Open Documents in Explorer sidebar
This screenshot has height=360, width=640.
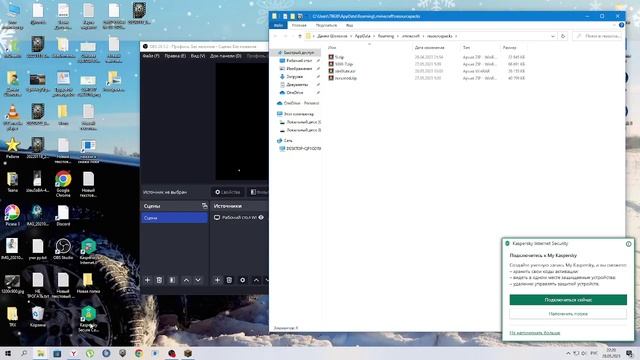point(297,84)
